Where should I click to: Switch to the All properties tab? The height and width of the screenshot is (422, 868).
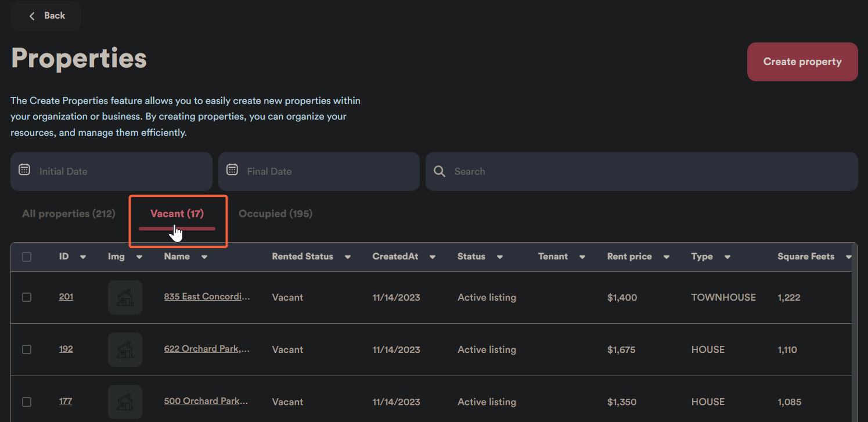point(69,214)
